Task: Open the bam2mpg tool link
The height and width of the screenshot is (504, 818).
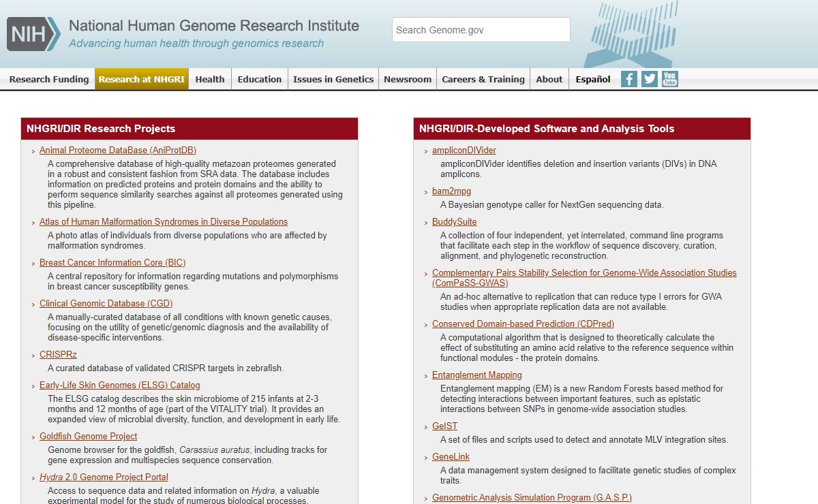Action: coord(451,191)
